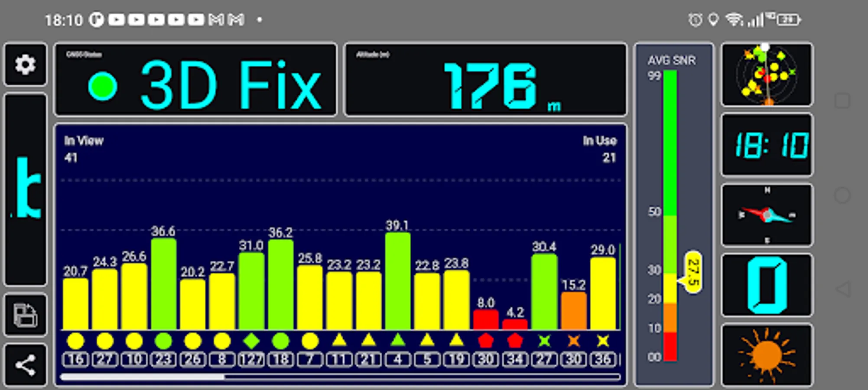The width and height of the screenshot is (868, 390).
Task: Tap the satellite ID label 5
Action: pyautogui.click(x=427, y=360)
